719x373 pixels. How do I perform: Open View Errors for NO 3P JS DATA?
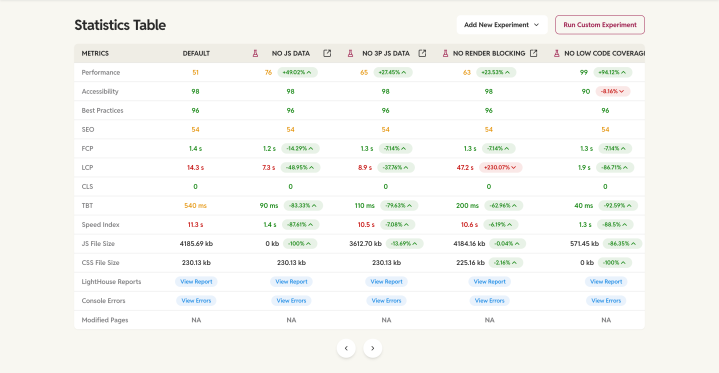point(387,301)
